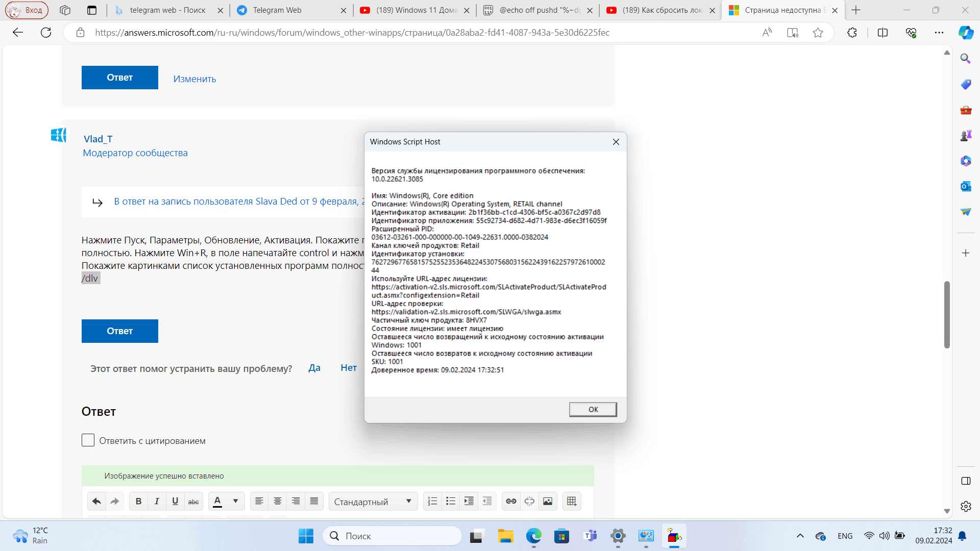Screen dimensions: 980x551
Task: Decrease indent in the editor
Action: click(x=487, y=502)
